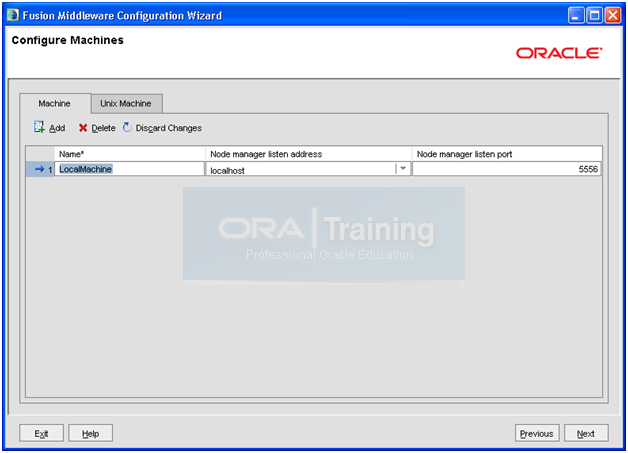Minimize the Configuration Wizard window

coord(576,16)
